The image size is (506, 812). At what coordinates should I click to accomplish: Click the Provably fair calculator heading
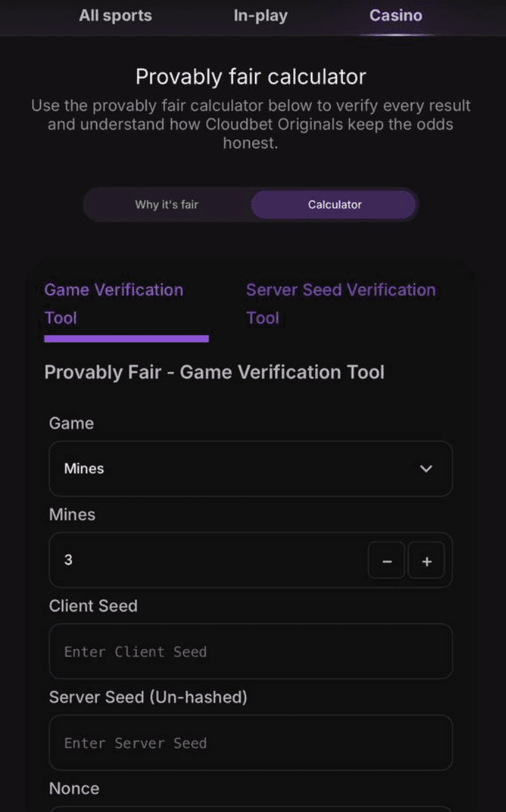tap(251, 76)
